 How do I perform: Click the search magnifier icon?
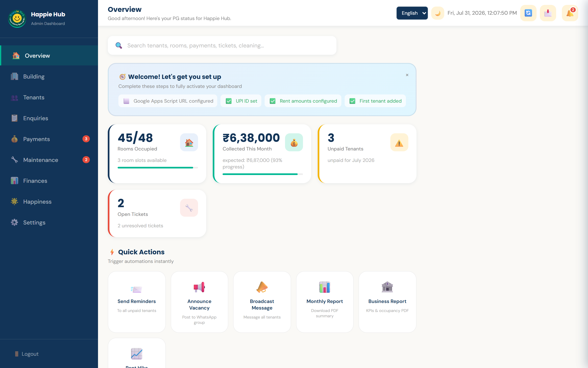click(x=119, y=46)
